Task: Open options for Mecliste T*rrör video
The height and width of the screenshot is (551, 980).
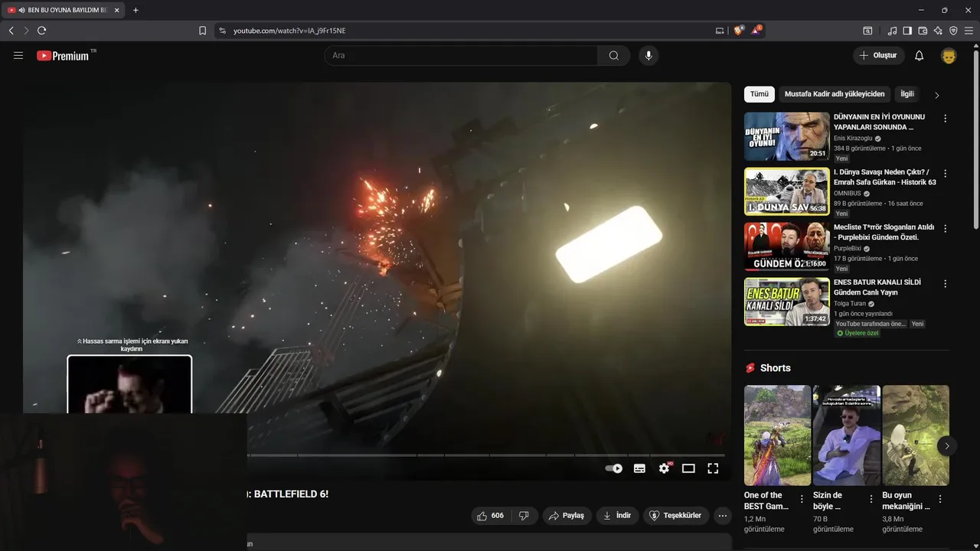Action: 946,229
